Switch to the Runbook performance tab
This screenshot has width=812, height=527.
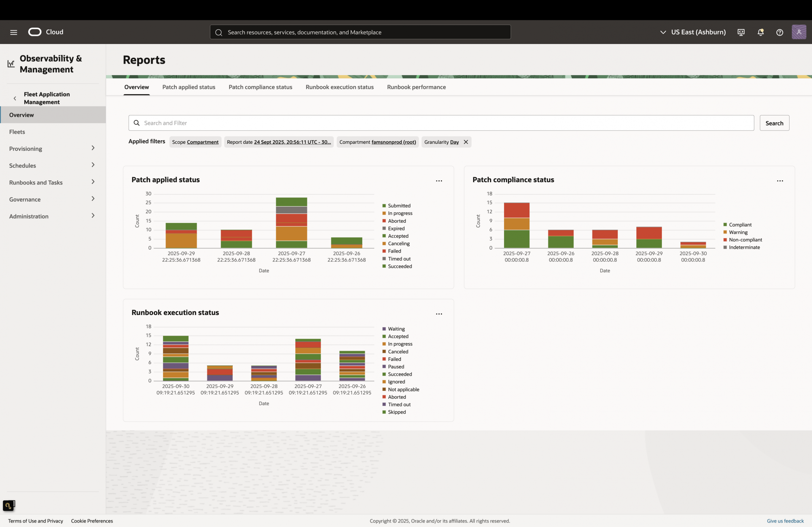pos(416,87)
